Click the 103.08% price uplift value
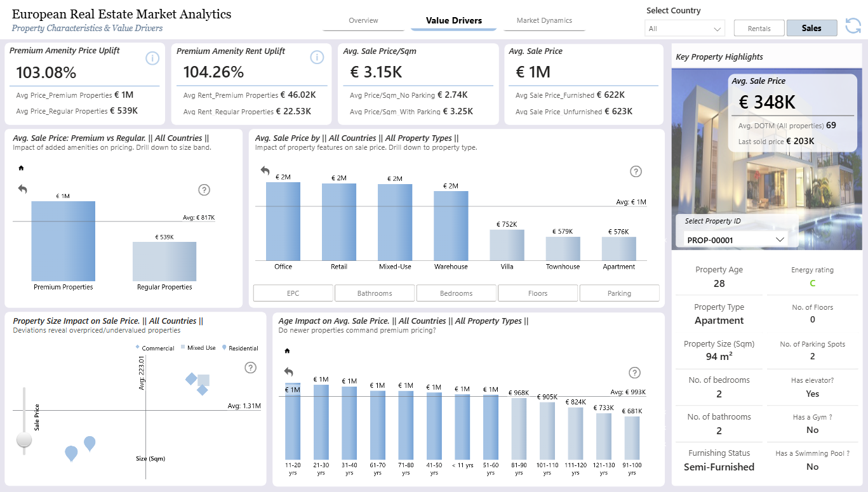 coord(46,73)
